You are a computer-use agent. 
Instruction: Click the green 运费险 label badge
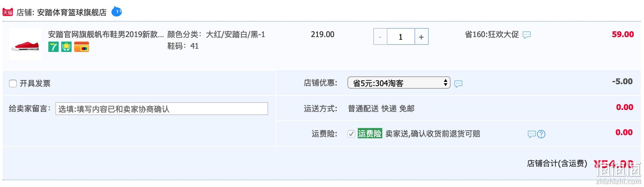pyautogui.click(x=370, y=133)
